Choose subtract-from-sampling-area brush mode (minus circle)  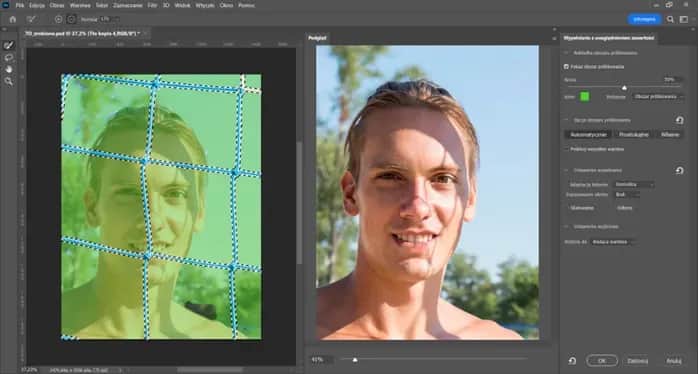71,19
